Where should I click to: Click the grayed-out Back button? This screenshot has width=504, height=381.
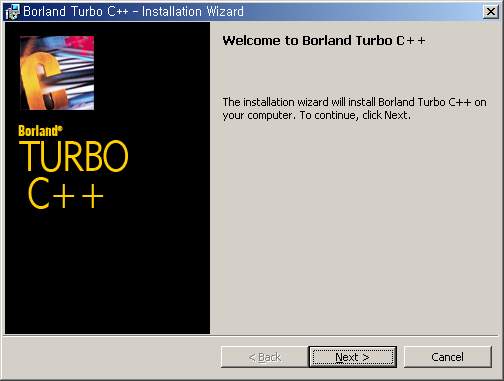click(x=265, y=357)
